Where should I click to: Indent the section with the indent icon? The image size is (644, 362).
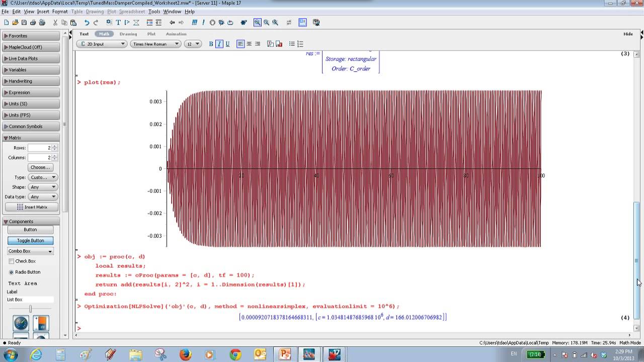coord(149,22)
